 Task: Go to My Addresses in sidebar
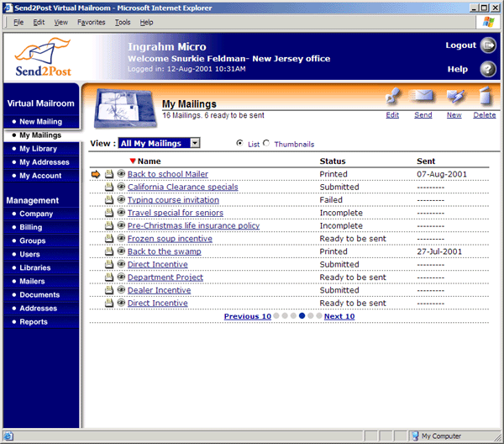pos(41,162)
